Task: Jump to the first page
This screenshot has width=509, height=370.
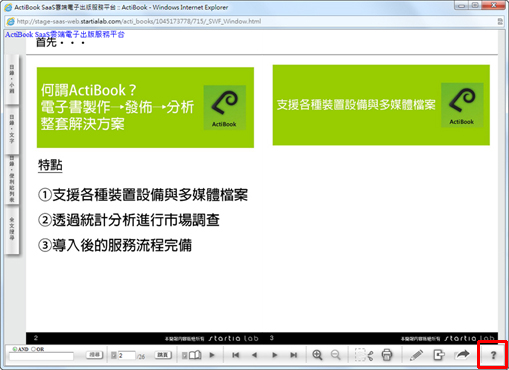Action: [x=235, y=355]
